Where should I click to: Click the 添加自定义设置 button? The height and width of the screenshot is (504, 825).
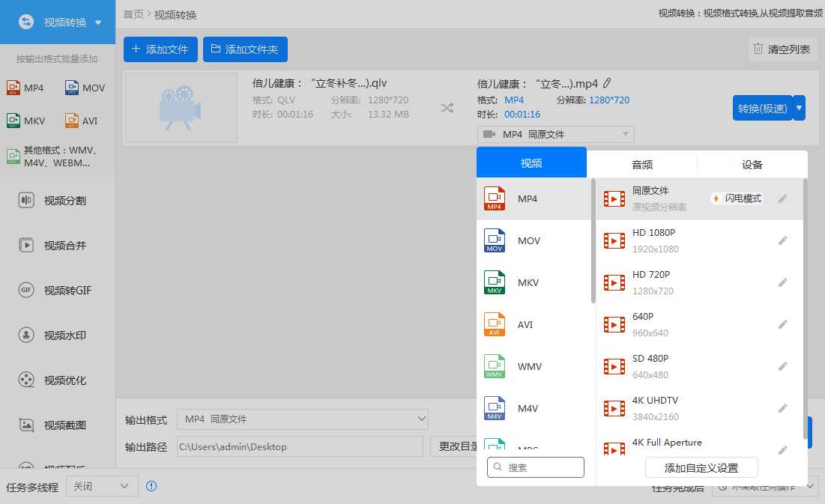click(x=701, y=468)
